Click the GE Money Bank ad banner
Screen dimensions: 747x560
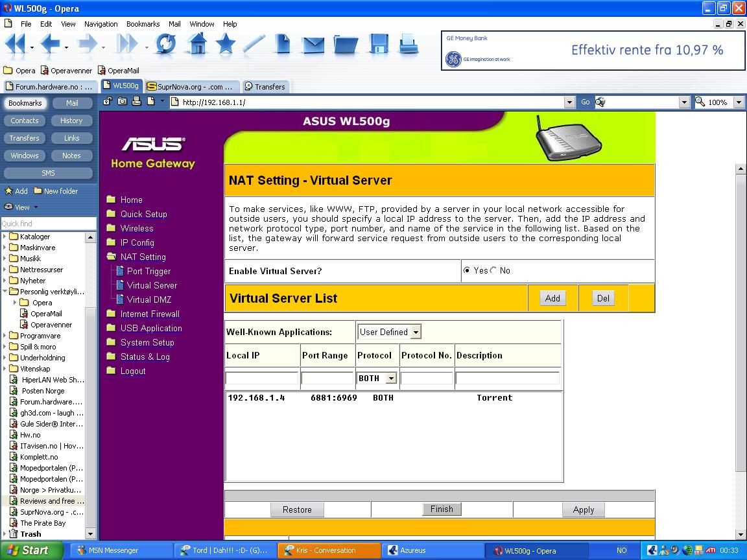point(593,51)
